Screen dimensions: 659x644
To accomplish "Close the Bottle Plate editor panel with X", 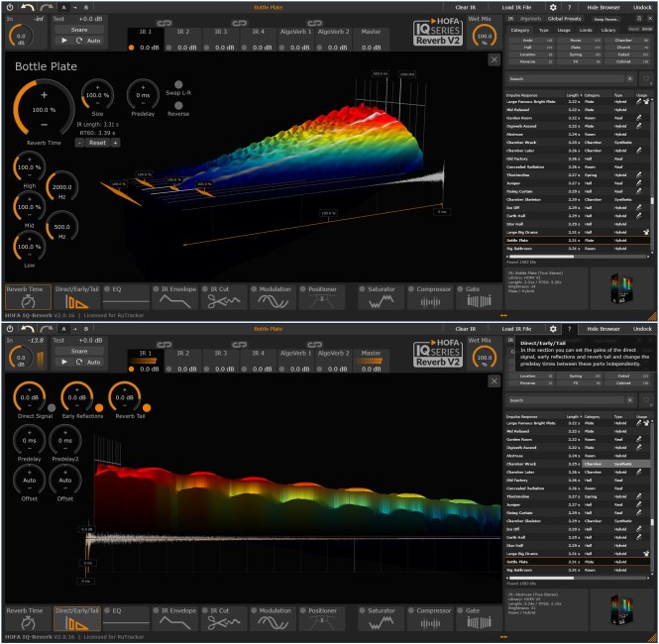I will pyautogui.click(x=494, y=59).
